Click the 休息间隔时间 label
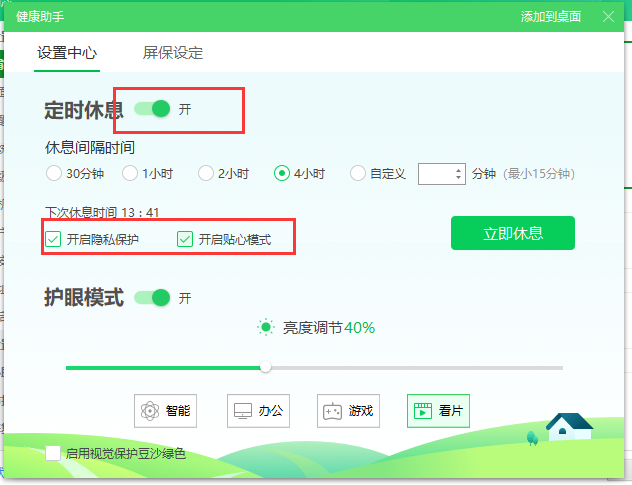Image resolution: width=632 pixels, height=485 pixels. point(89,148)
